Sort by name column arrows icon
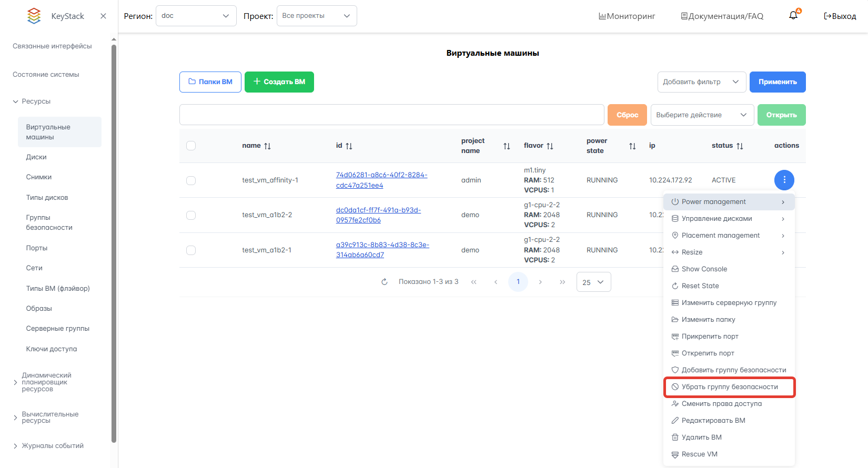The height and width of the screenshot is (468, 868). (267, 146)
